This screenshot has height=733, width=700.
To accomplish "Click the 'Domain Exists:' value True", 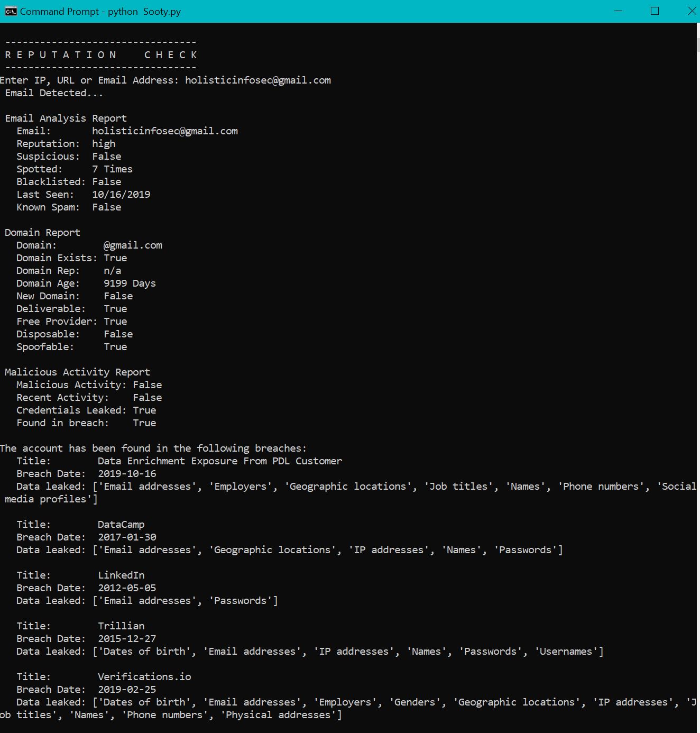I will pyautogui.click(x=115, y=258).
